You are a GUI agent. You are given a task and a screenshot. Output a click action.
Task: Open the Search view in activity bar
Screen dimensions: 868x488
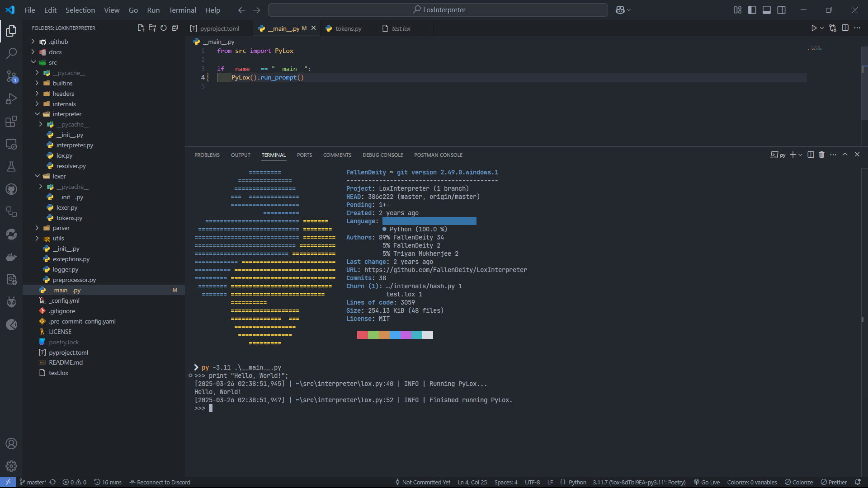pyautogui.click(x=11, y=53)
